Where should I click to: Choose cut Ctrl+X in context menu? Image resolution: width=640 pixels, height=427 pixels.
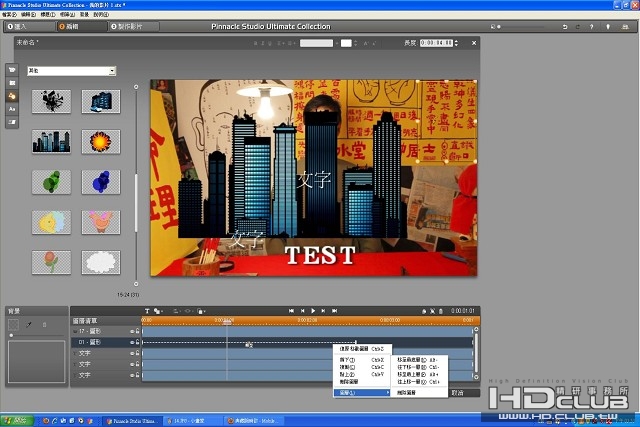pyautogui.click(x=362, y=360)
